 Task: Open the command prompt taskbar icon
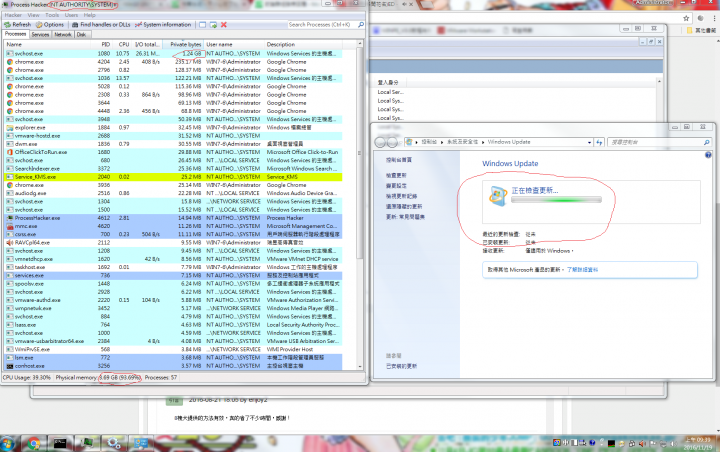pos(60,443)
